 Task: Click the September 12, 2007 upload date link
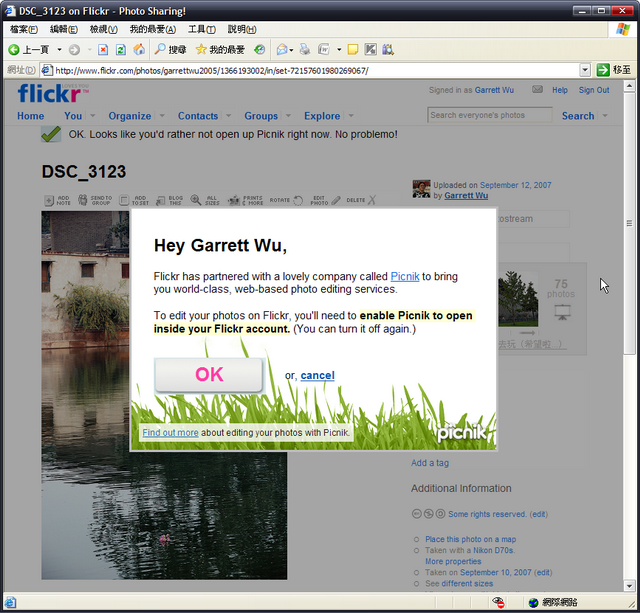click(x=516, y=185)
